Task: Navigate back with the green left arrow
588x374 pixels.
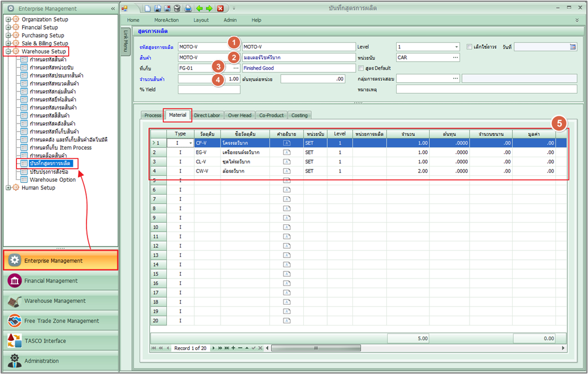Action: [199, 8]
